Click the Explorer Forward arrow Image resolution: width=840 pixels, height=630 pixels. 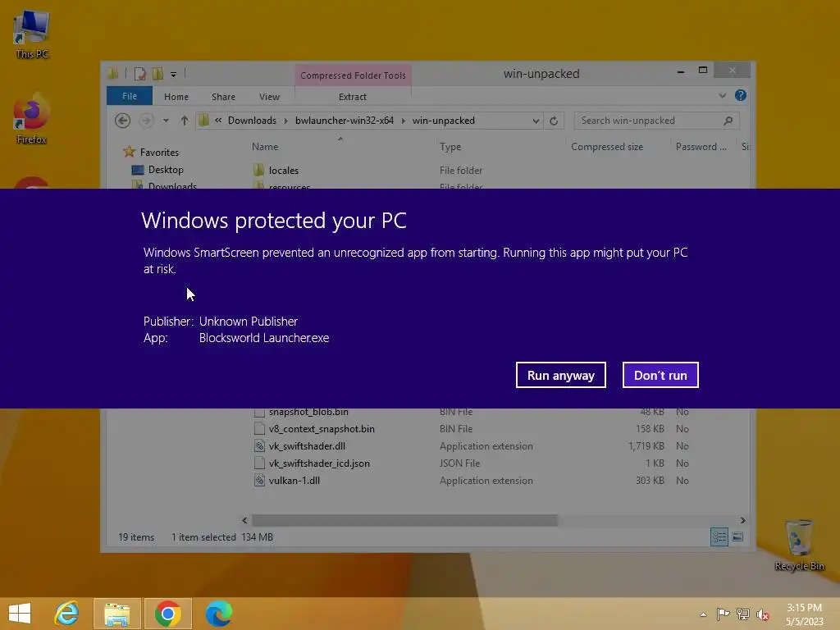[x=145, y=121]
